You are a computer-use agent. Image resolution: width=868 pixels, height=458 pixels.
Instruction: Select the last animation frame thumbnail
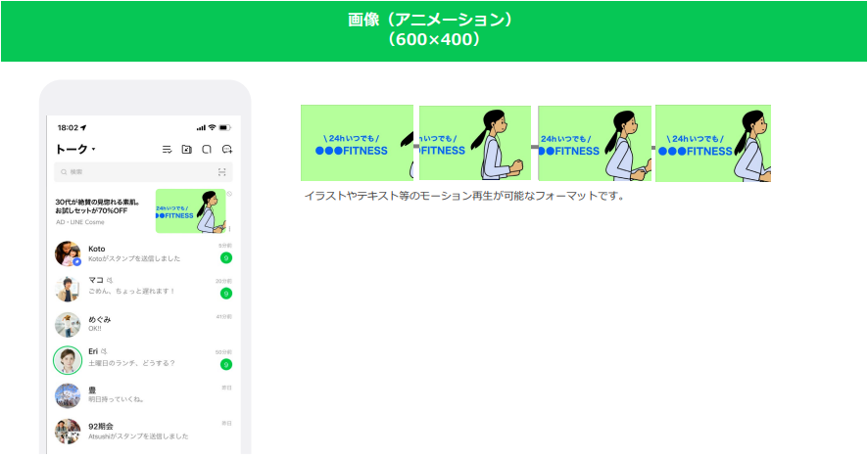click(712, 143)
